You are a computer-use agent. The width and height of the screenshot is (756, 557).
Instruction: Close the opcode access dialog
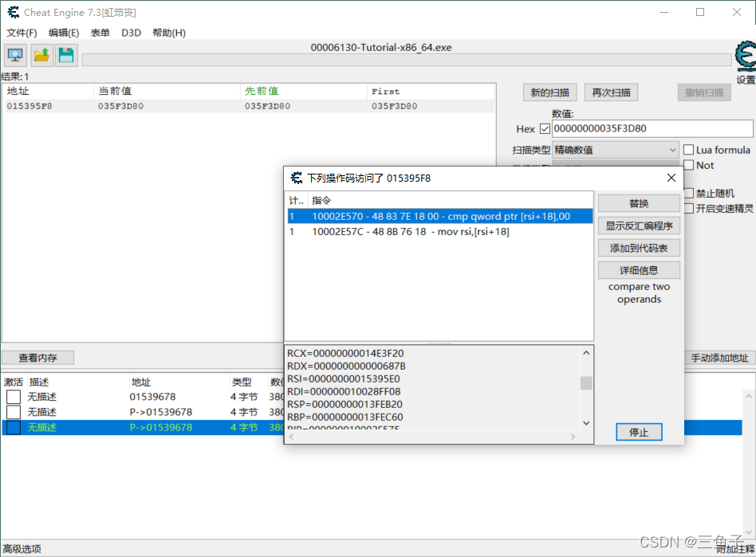671,178
